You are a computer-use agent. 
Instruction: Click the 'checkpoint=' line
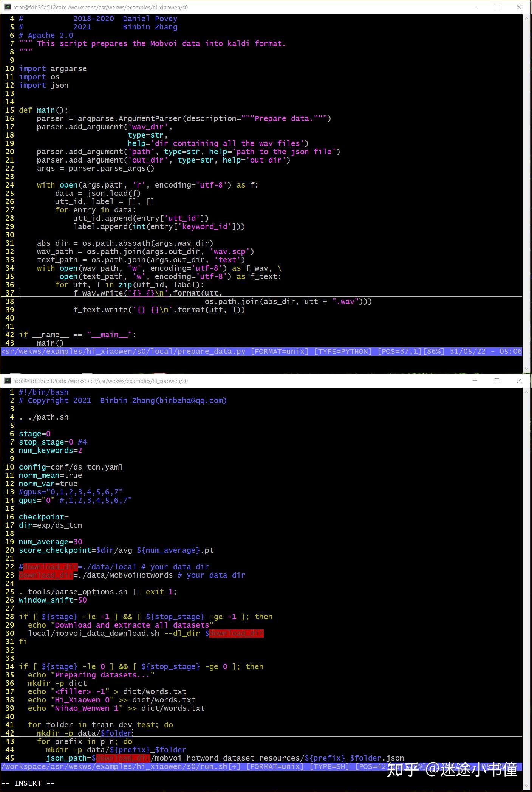coord(43,517)
